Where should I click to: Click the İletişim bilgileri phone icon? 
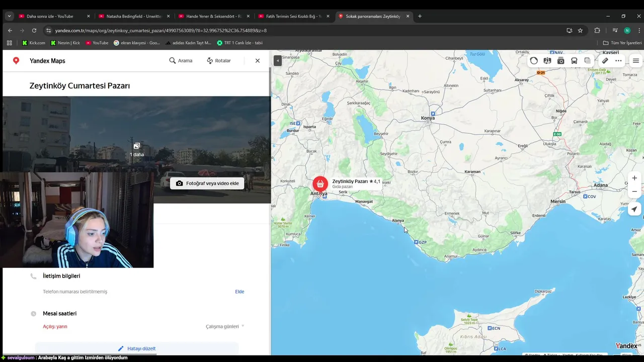33,276
